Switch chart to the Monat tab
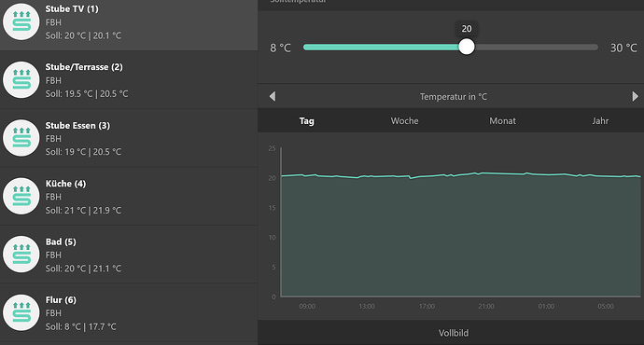 click(502, 120)
